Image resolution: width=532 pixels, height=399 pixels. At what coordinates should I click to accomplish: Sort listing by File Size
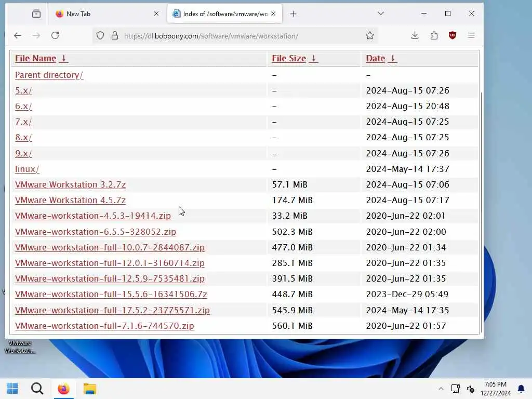(289, 58)
